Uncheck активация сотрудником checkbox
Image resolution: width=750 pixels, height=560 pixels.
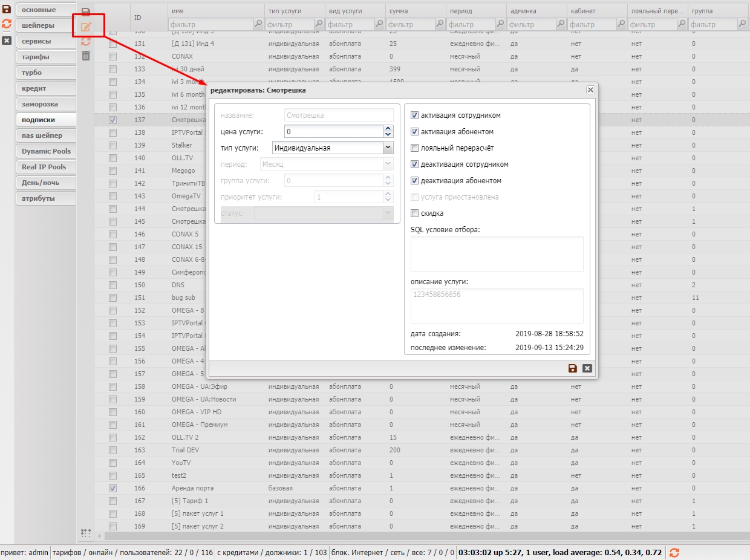pos(414,116)
